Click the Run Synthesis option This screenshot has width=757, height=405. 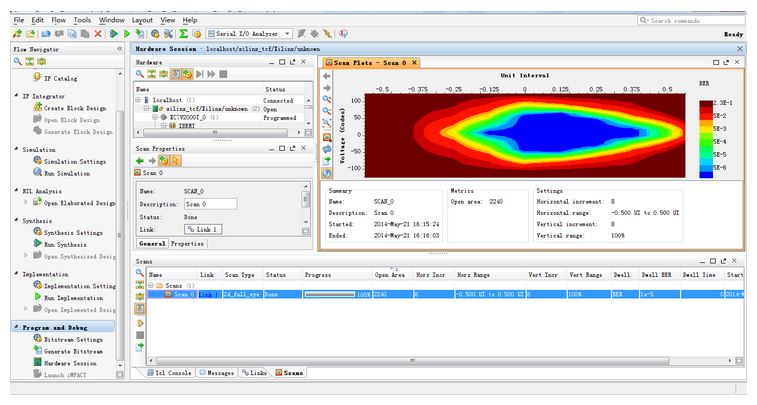[x=65, y=244]
